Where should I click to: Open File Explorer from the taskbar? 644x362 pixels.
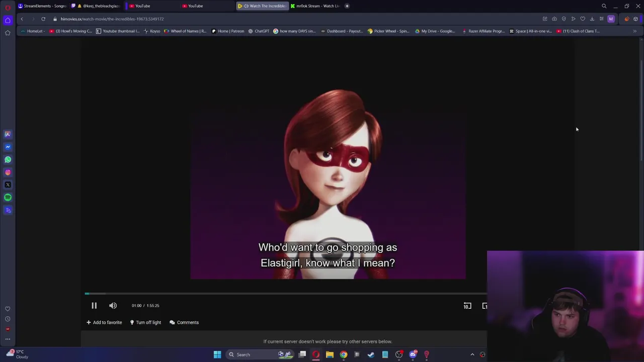(x=330, y=354)
